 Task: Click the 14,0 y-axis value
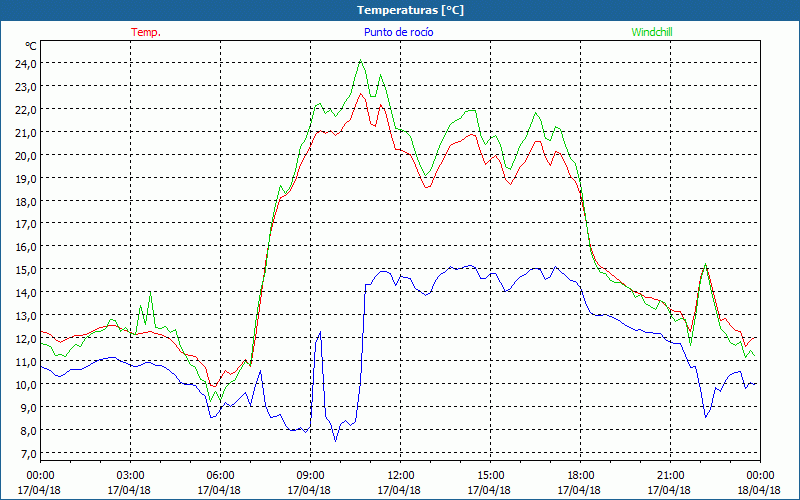point(26,293)
